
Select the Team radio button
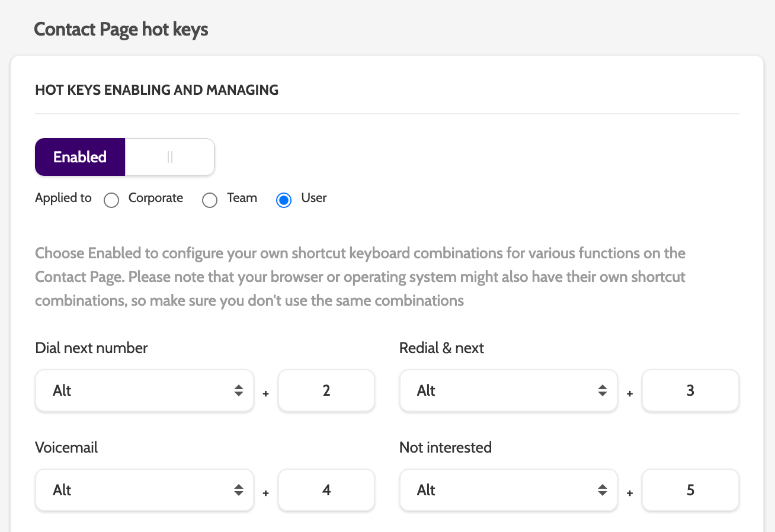tap(210, 200)
